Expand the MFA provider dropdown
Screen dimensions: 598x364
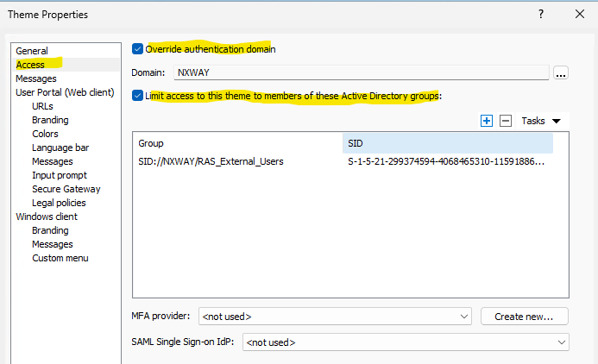335,317
